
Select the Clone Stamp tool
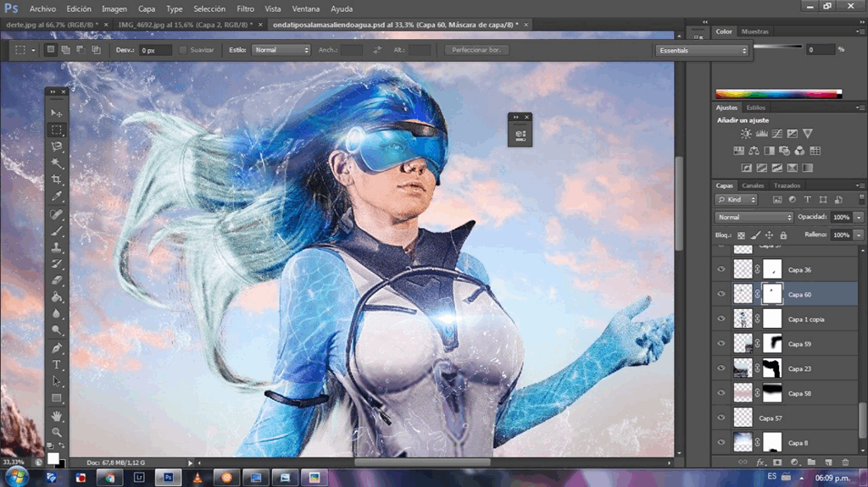coord(57,247)
